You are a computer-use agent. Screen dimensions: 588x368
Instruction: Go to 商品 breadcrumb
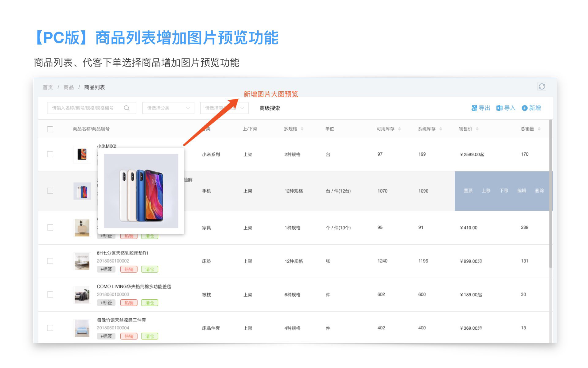coord(69,87)
